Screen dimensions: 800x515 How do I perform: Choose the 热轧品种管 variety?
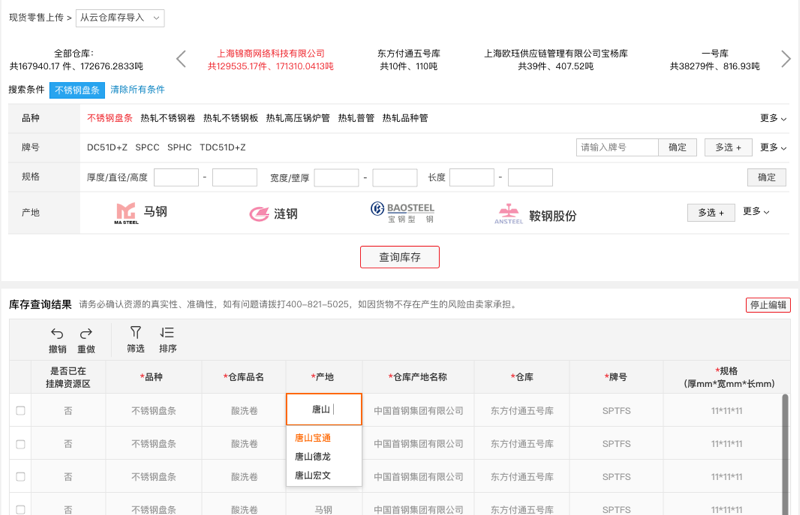click(405, 118)
